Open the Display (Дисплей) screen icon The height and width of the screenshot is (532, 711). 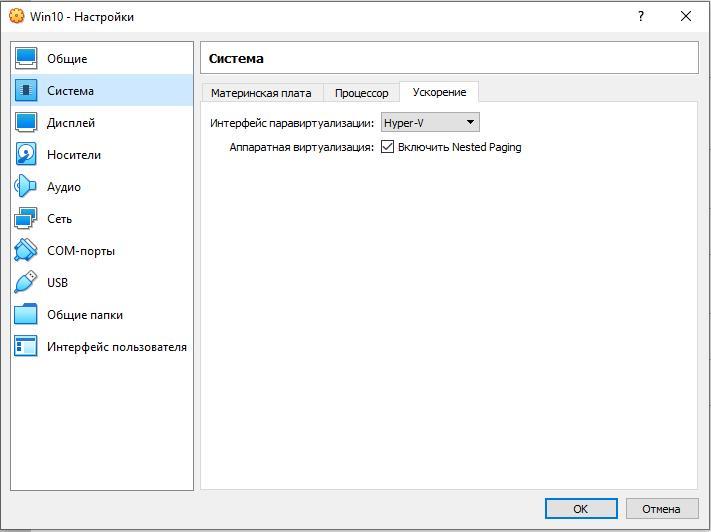tap(27, 123)
